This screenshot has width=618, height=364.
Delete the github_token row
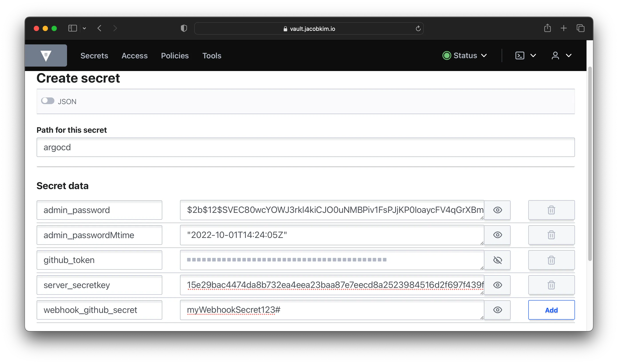click(551, 260)
